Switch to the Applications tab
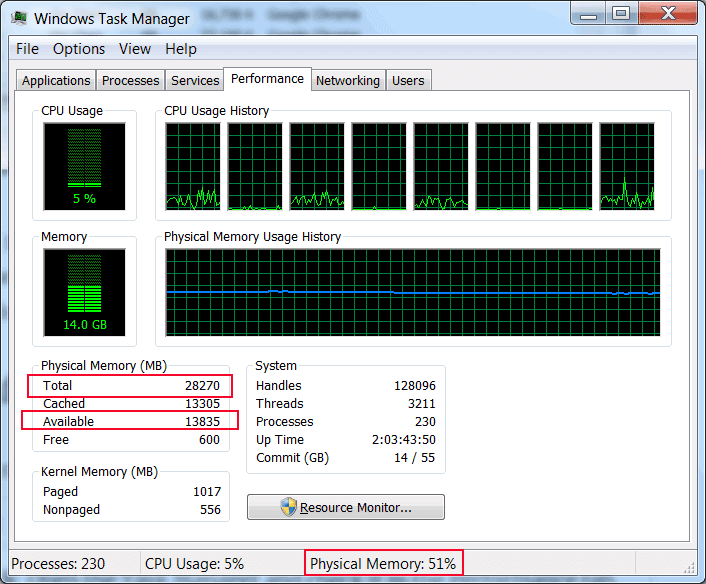The image size is (706, 584). 56,81
